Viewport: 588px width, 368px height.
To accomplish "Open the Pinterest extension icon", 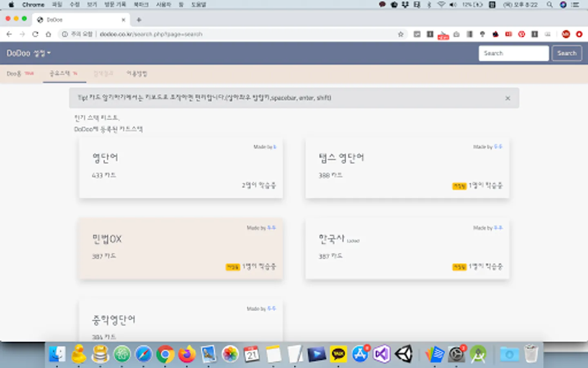I will [x=521, y=34].
